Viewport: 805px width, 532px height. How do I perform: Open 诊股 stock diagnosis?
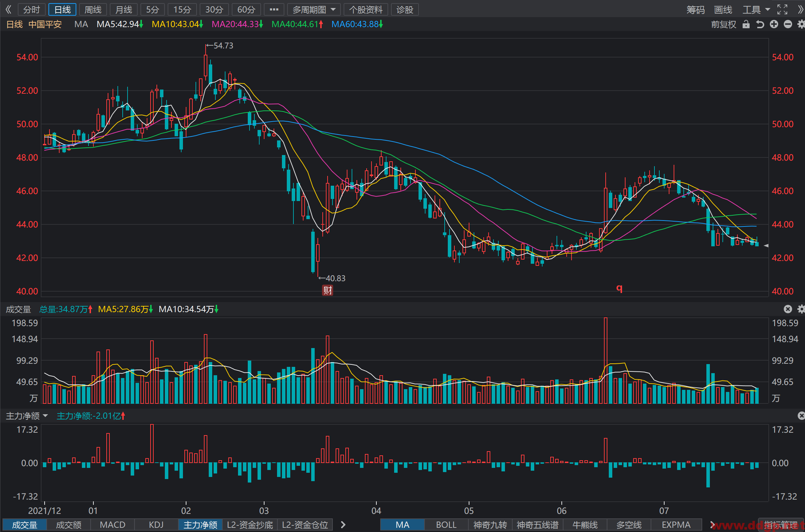[405, 9]
